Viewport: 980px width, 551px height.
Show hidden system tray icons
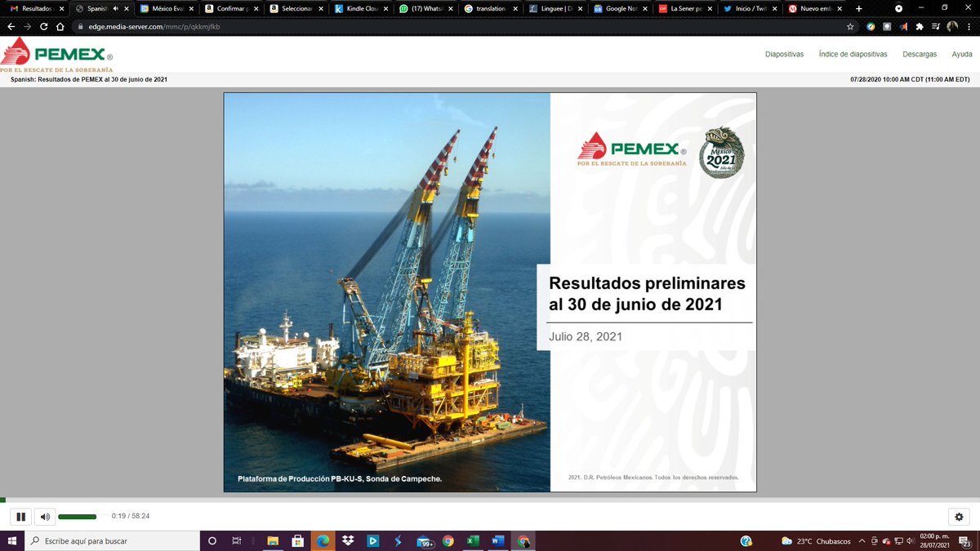click(x=862, y=540)
